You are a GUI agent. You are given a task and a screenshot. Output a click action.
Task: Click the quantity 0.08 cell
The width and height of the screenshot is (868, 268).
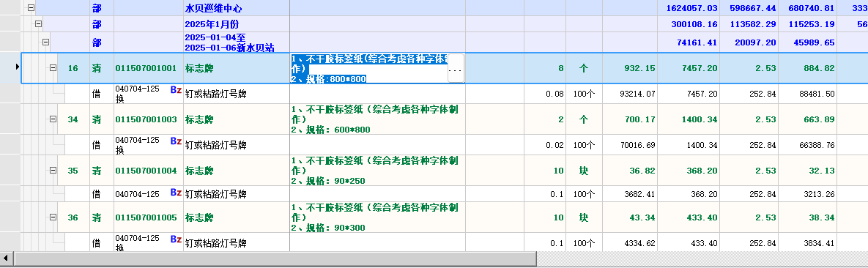point(545,94)
